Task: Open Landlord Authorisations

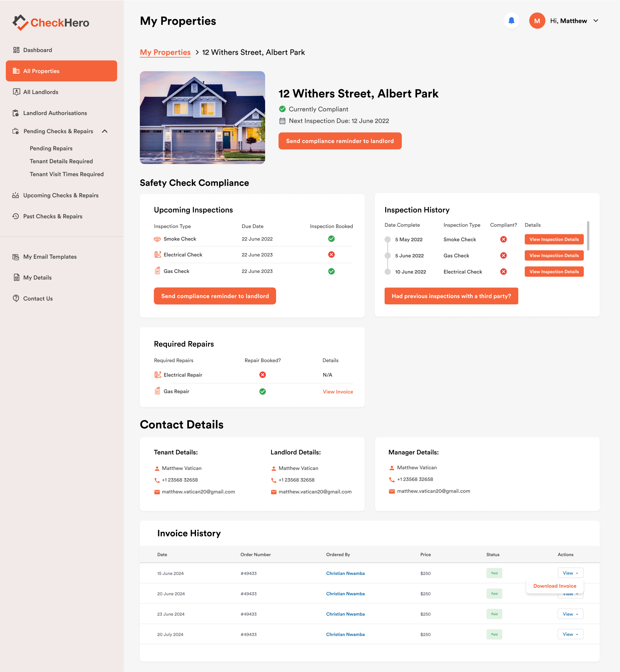Action: tap(55, 113)
